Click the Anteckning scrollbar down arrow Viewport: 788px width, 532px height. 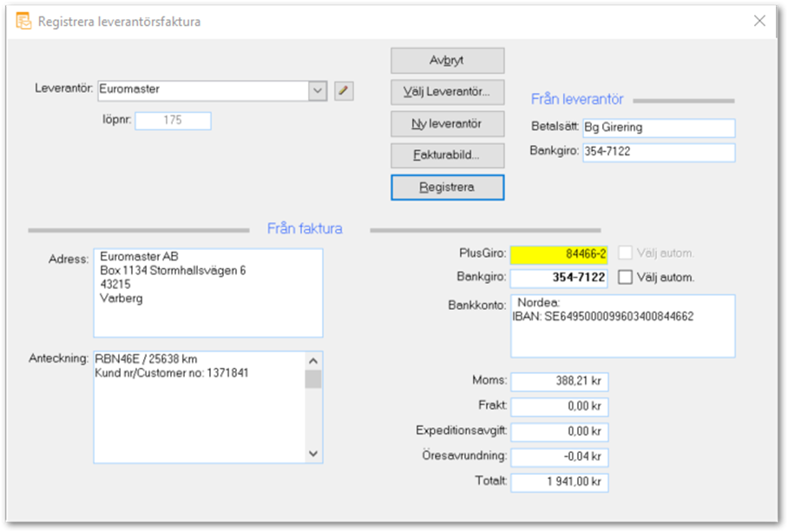313,454
